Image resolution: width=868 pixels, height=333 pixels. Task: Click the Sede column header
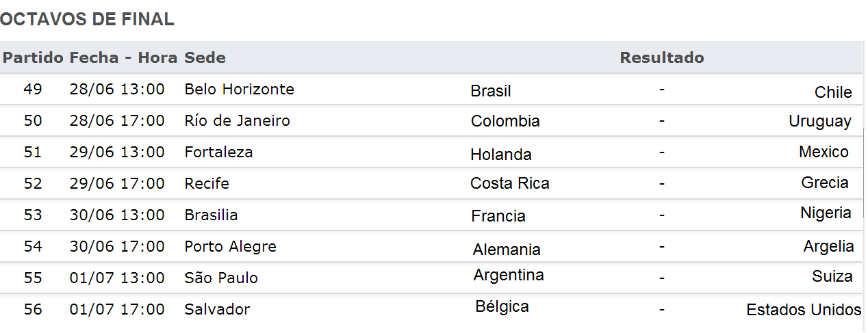click(205, 57)
